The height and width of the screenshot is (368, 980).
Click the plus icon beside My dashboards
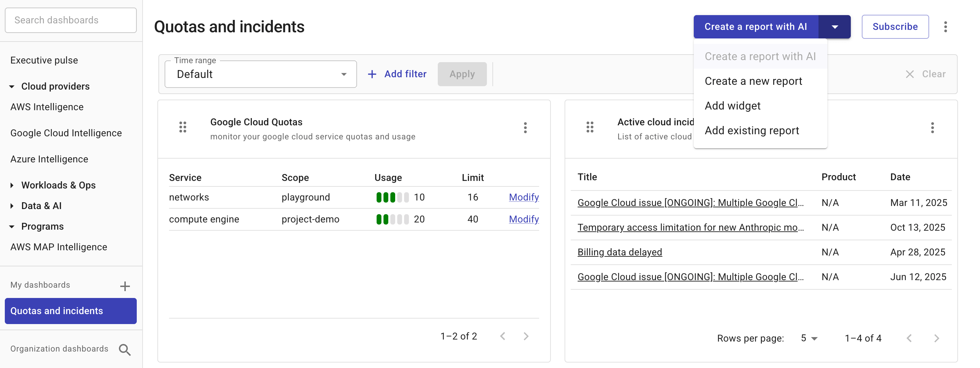(x=125, y=286)
